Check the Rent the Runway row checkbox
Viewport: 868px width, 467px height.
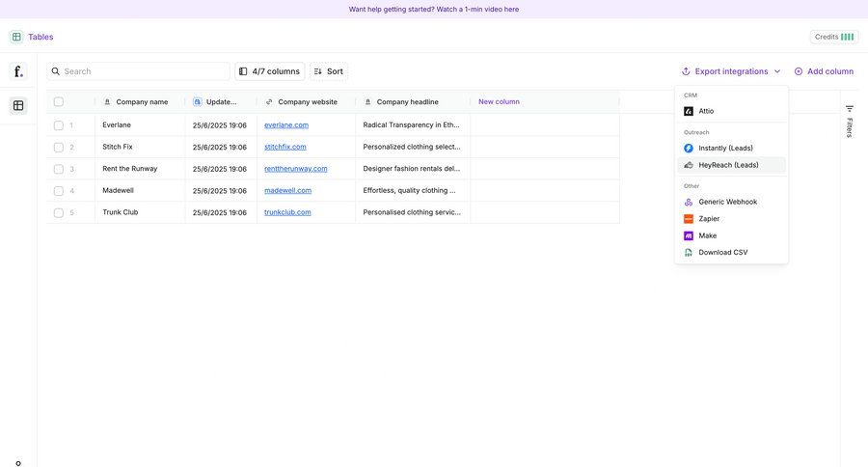click(x=59, y=169)
